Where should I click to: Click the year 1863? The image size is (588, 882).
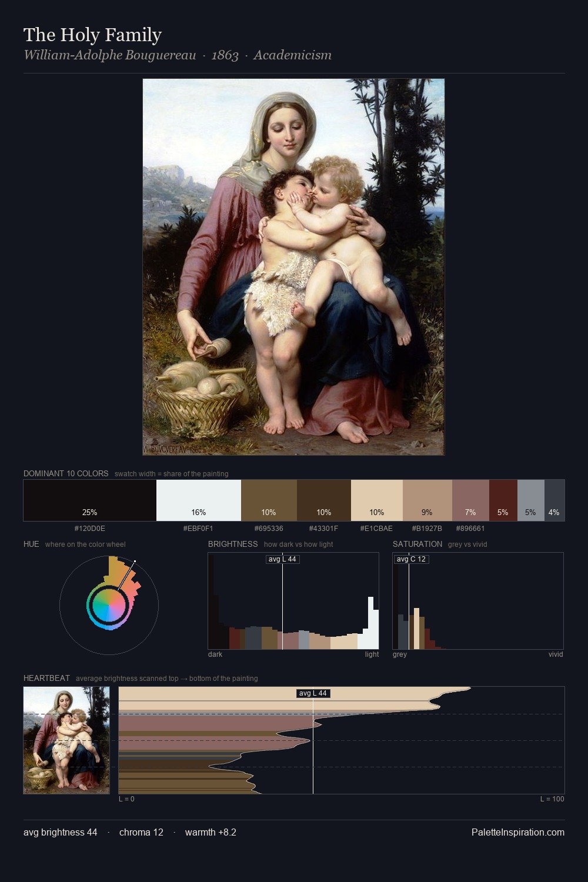tap(225, 55)
